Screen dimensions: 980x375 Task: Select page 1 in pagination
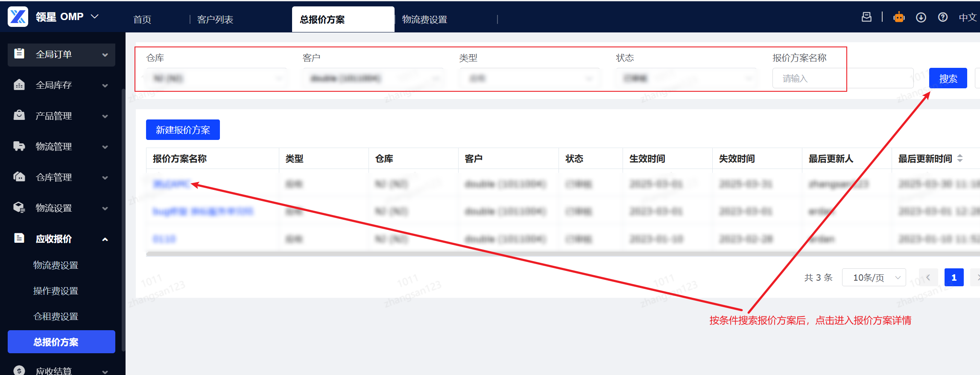click(x=954, y=277)
